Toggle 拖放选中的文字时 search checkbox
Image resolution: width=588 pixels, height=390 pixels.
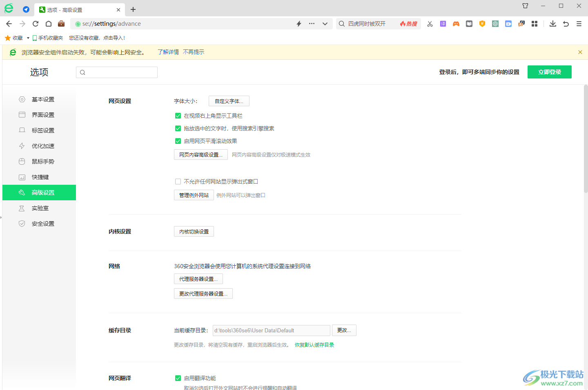coord(178,128)
